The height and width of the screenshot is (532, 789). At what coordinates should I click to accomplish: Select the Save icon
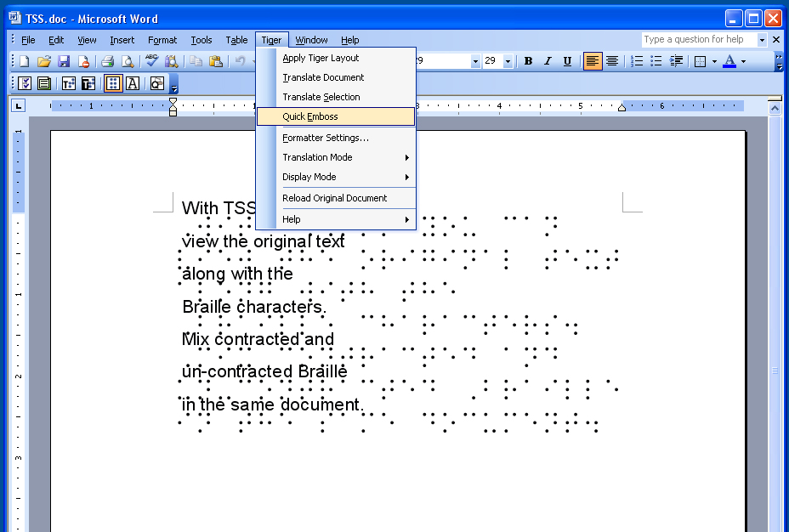pyautogui.click(x=64, y=60)
